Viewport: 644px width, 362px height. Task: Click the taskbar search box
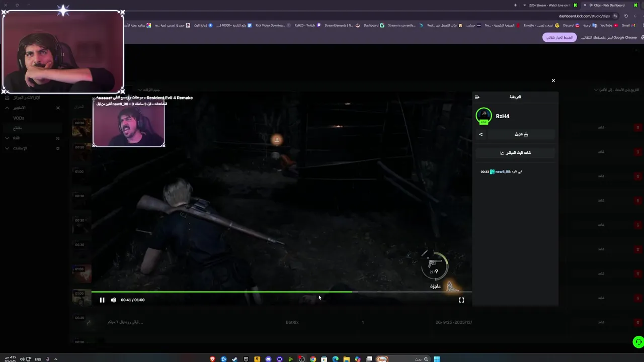[x=403, y=359]
